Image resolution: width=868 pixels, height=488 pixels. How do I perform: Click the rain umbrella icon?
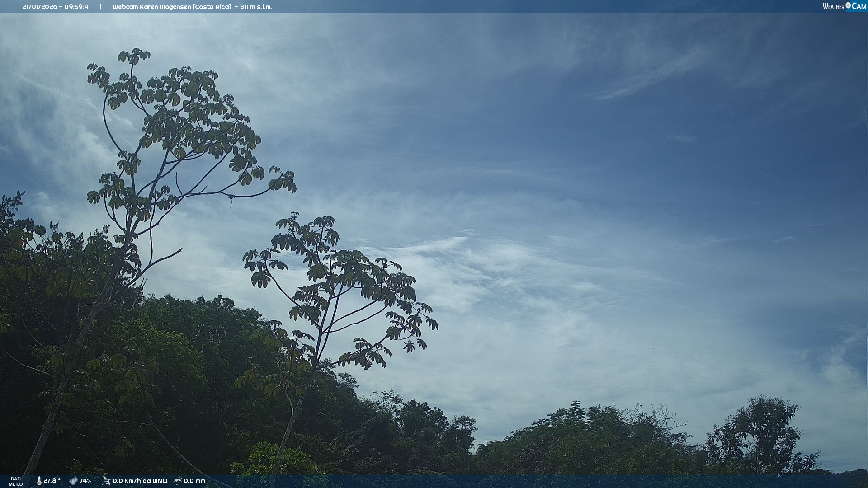(x=178, y=481)
